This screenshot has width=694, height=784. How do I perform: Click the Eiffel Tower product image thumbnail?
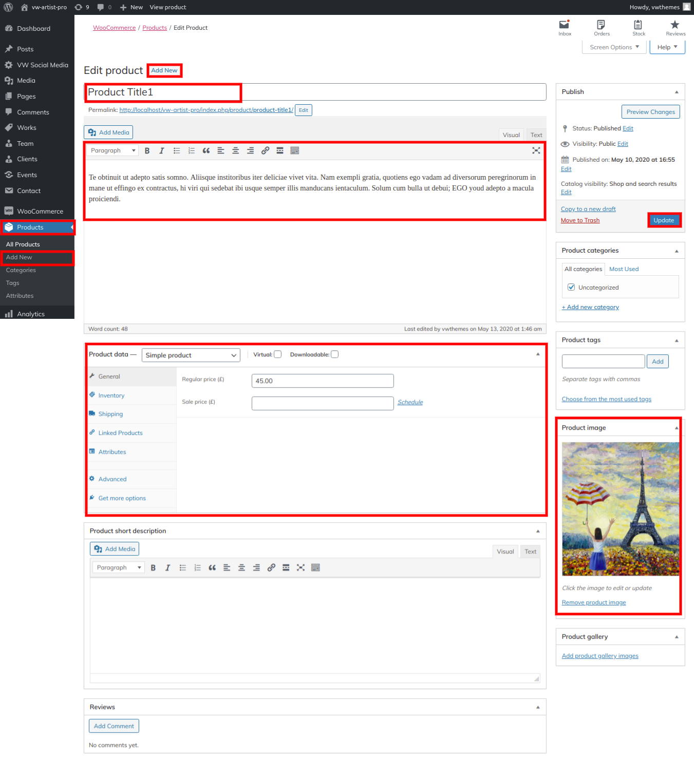(620, 509)
